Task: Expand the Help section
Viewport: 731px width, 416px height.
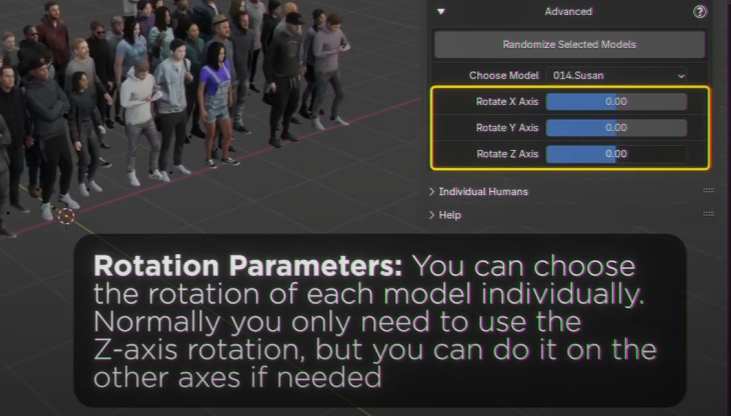Action: pos(432,215)
